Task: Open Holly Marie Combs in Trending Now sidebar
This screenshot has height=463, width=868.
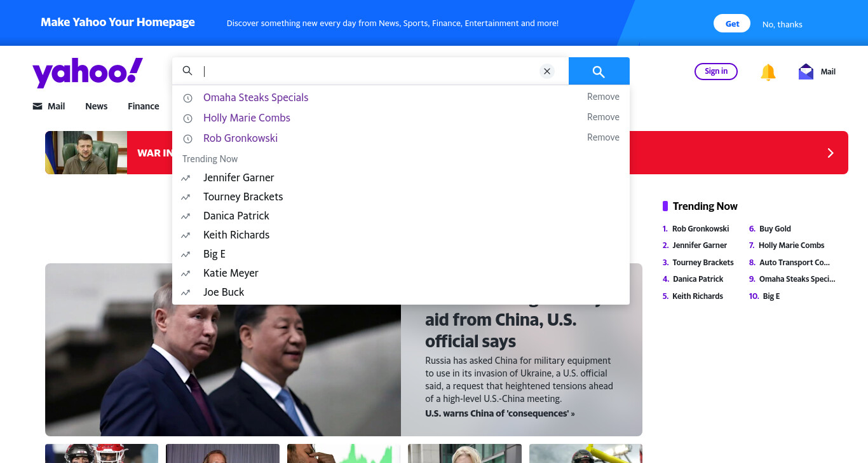Action: point(792,245)
